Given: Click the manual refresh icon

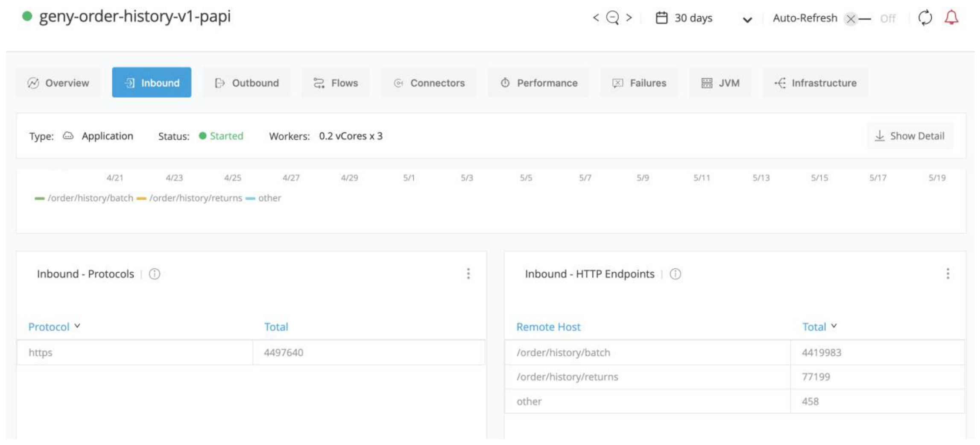Looking at the screenshot, I should pyautogui.click(x=925, y=18).
